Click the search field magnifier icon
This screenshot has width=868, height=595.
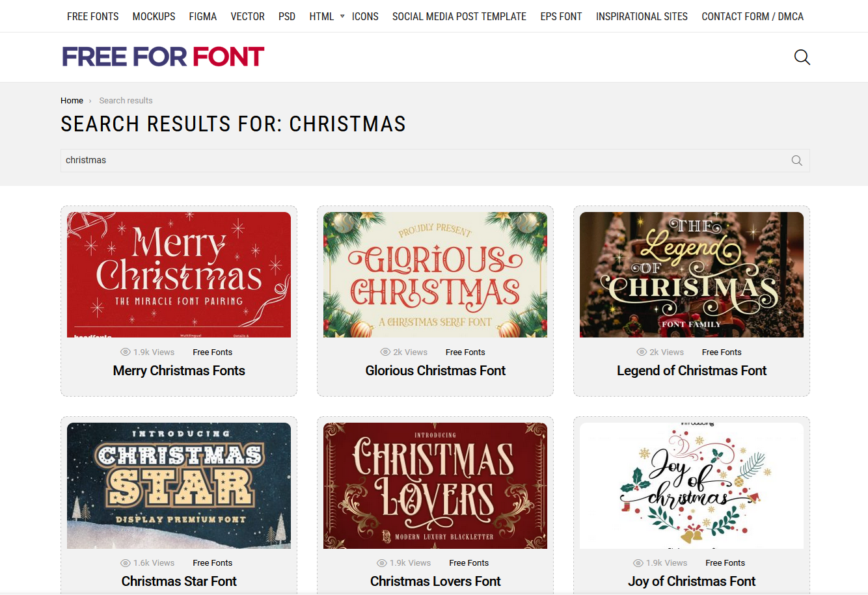point(796,161)
